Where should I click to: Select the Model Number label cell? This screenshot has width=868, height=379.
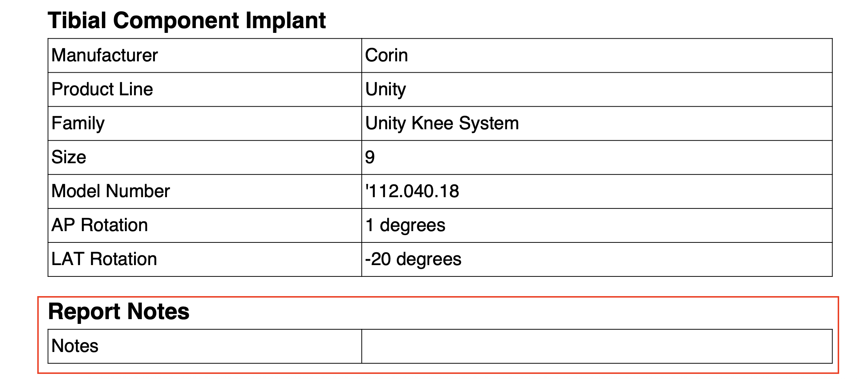(110, 191)
